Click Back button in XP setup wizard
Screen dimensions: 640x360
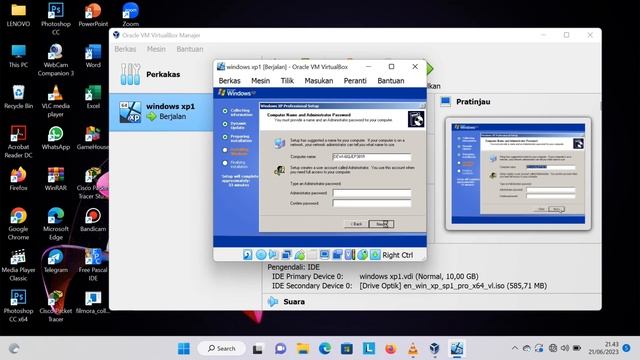click(x=356, y=224)
